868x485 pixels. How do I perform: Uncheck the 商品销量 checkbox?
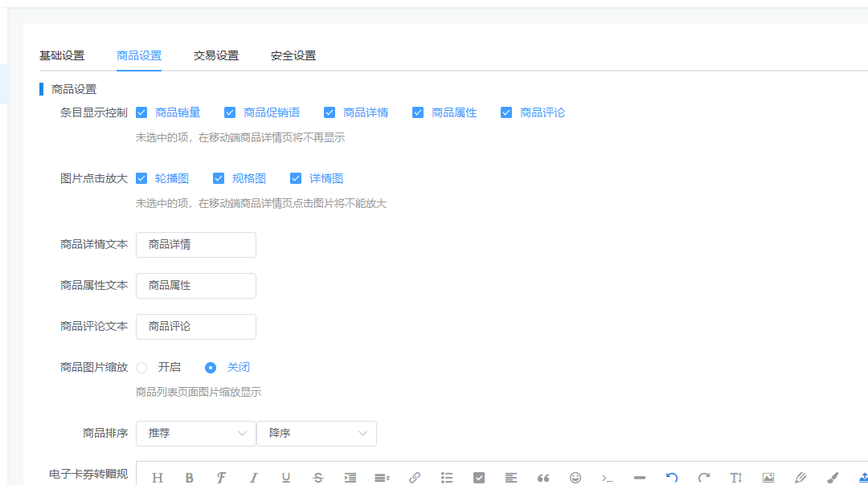pyautogui.click(x=141, y=112)
